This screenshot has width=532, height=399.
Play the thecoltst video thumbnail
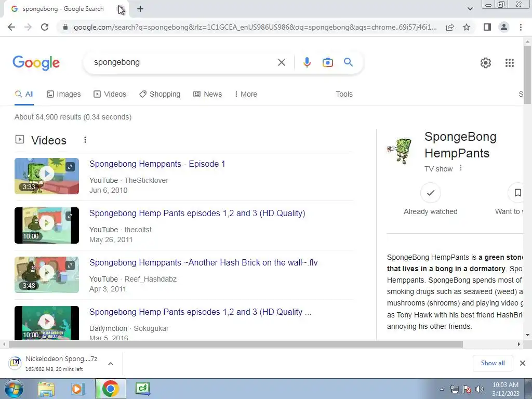point(47,225)
